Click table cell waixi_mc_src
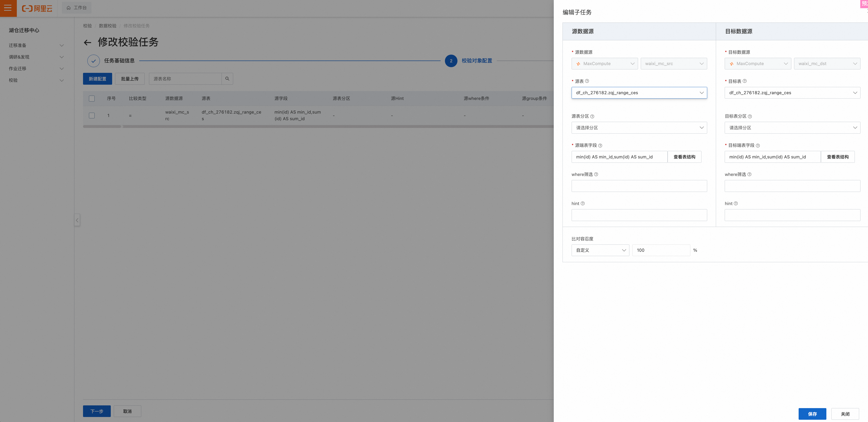 click(x=177, y=115)
